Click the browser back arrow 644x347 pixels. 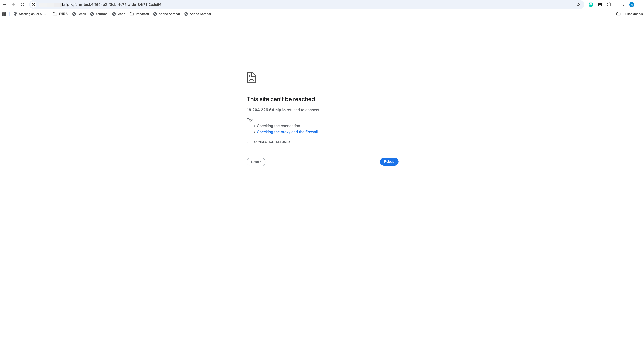pos(4,5)
